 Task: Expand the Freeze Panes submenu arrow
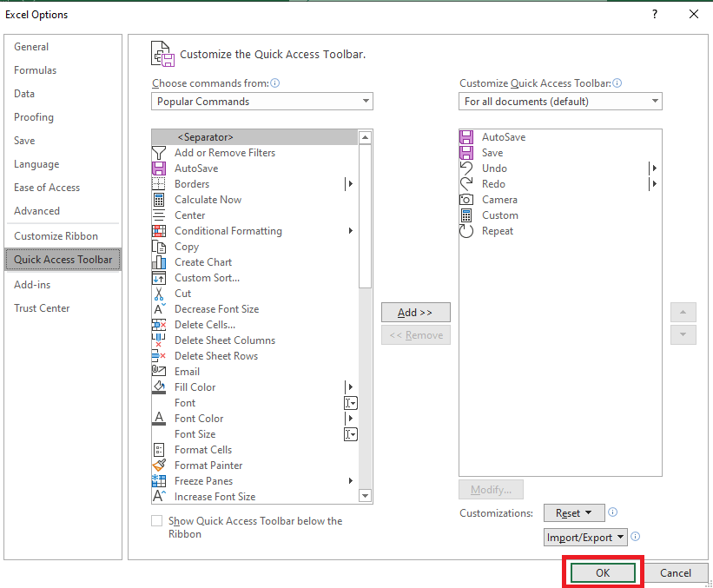[x=351, y=481]
